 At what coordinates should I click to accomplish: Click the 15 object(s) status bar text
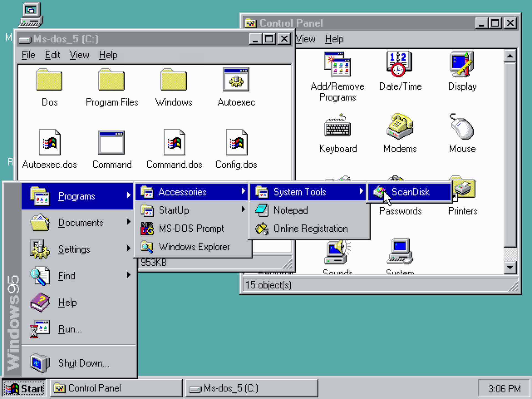click(268, 285)
